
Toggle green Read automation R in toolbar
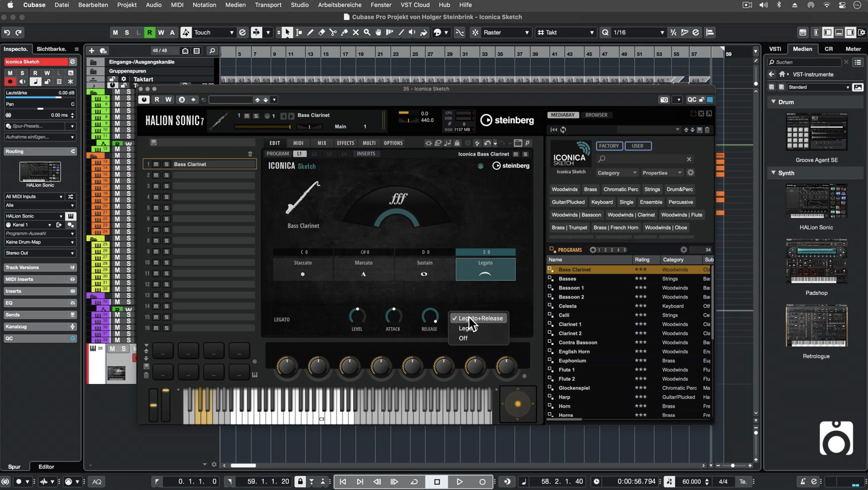(149, 32)
